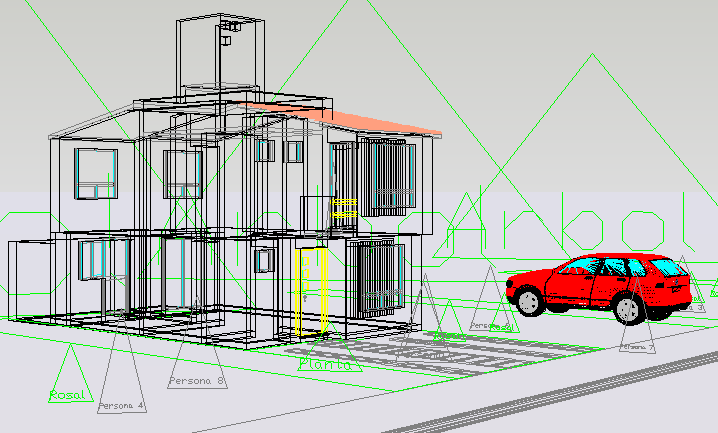This screenshot has height=433, width=718.
Task: Click the upper-left square window
Action: pyautogui.click(x=97, y=172)
